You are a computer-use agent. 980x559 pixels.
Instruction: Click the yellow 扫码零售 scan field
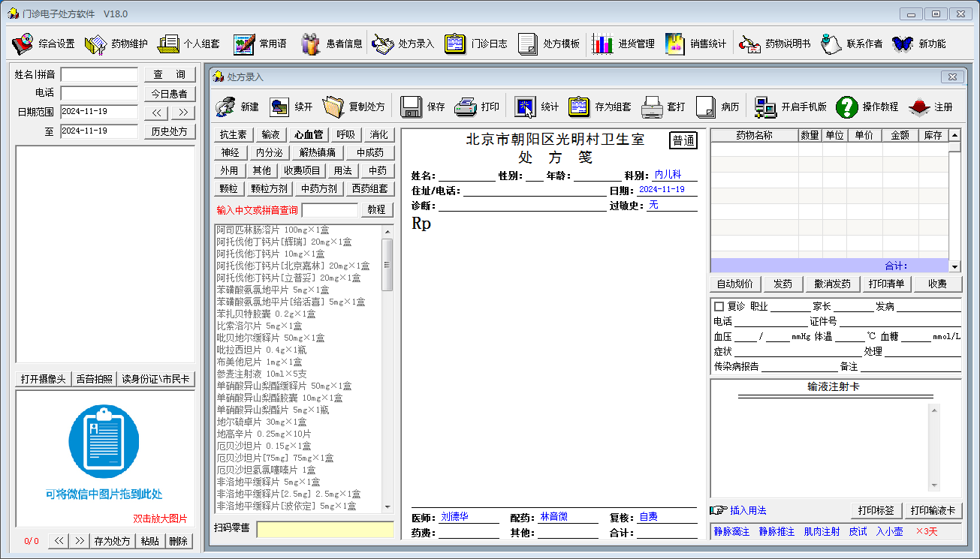pos(324,529)
